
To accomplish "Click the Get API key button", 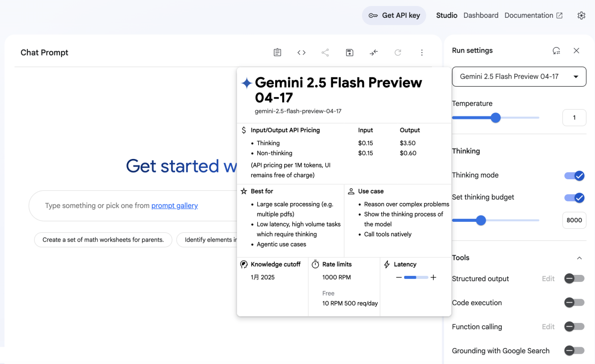I will click(394, 15).
